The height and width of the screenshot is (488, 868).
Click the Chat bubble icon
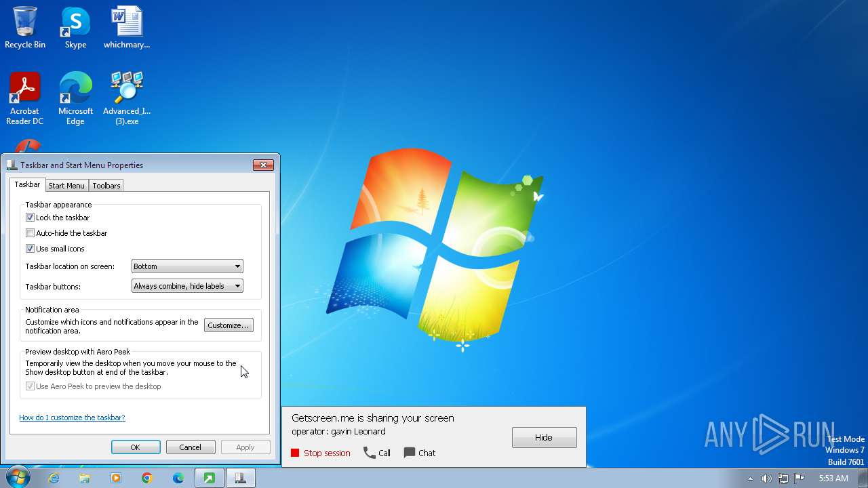coord(410,453)
